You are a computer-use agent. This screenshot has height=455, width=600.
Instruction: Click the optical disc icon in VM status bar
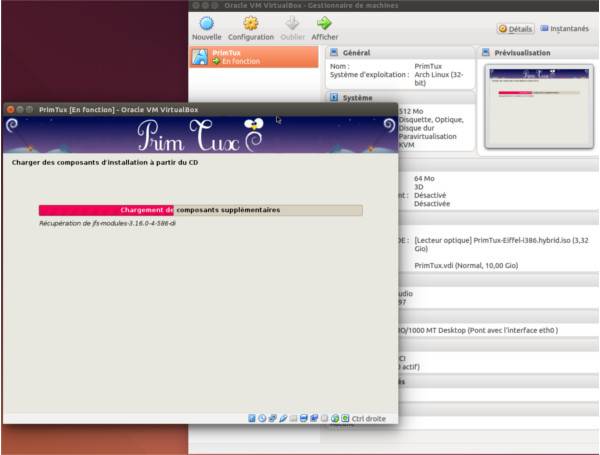(x=262, y=418)
